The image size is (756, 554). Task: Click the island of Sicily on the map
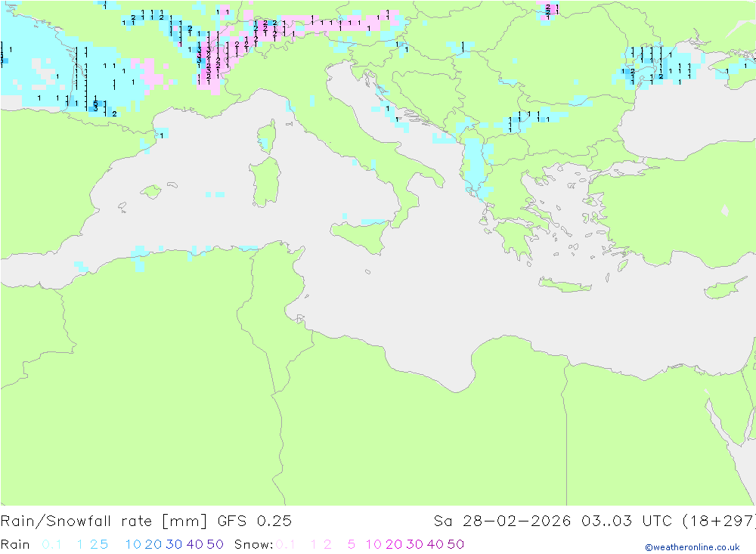pyautogui.click(x=361, y=235)
